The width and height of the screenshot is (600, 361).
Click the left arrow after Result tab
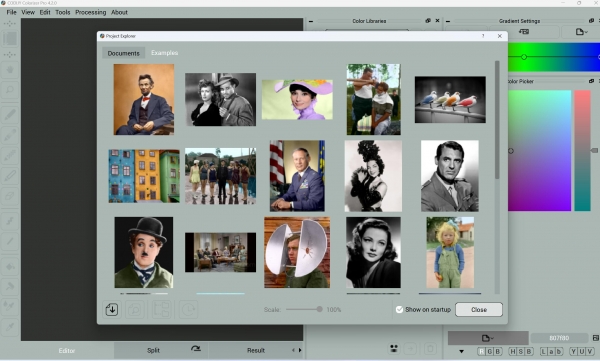click(x=293, y=350)
